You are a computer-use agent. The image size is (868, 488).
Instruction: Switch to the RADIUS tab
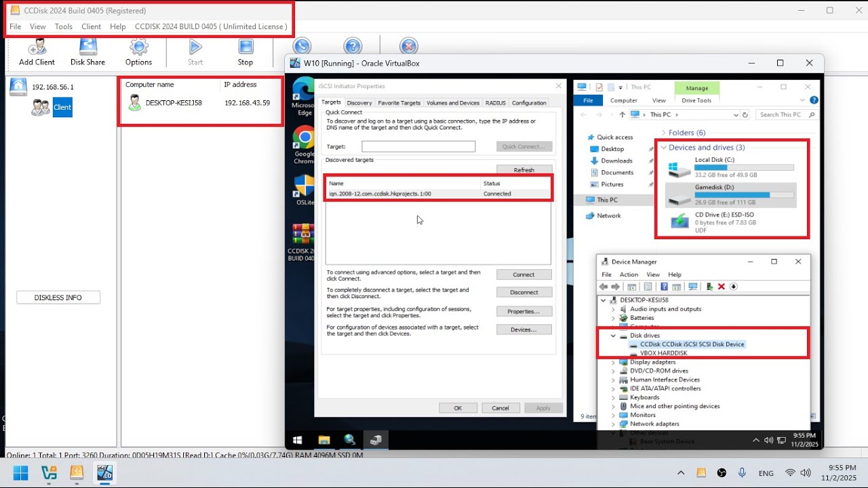point(496,103)
